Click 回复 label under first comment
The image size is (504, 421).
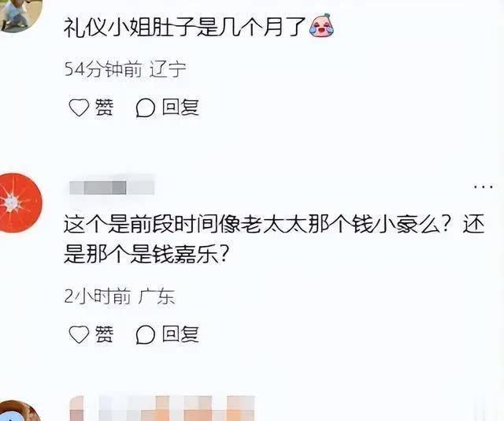[180, 107]
